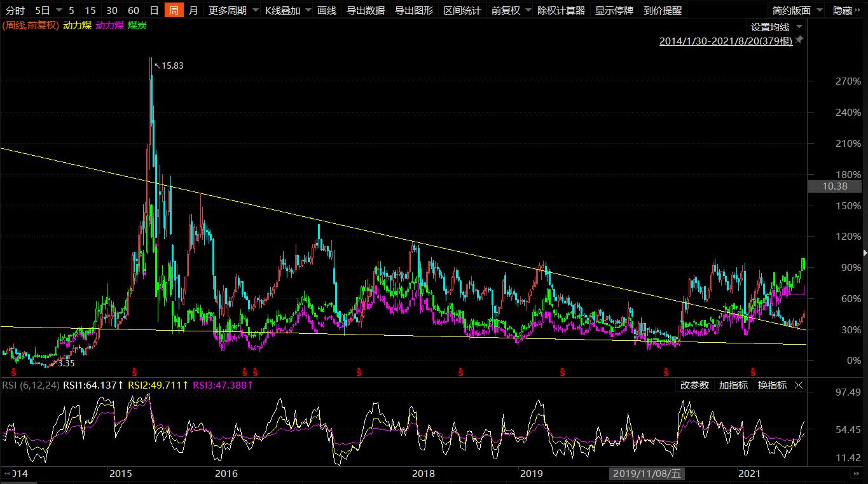868x484 pixels.
Task: Click the (周线,前复权) chart label
Action: point(31,25)
